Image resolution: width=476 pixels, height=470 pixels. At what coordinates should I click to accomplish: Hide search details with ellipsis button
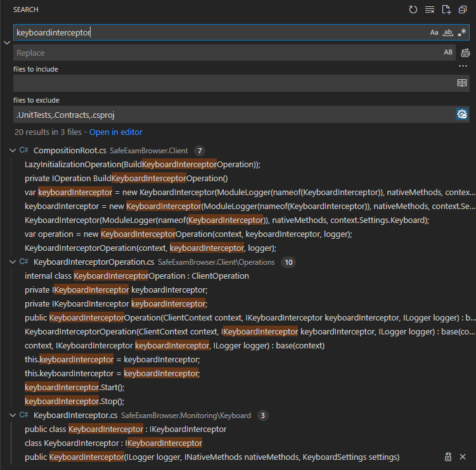[463, 66]
